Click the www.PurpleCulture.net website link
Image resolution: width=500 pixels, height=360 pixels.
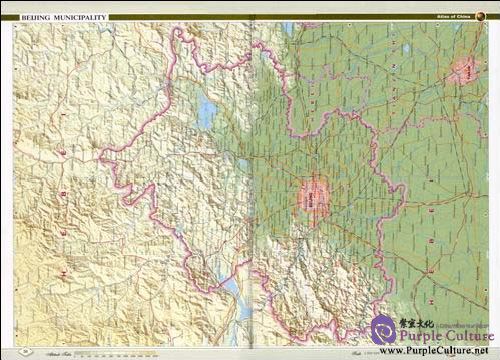coord(433,350)
